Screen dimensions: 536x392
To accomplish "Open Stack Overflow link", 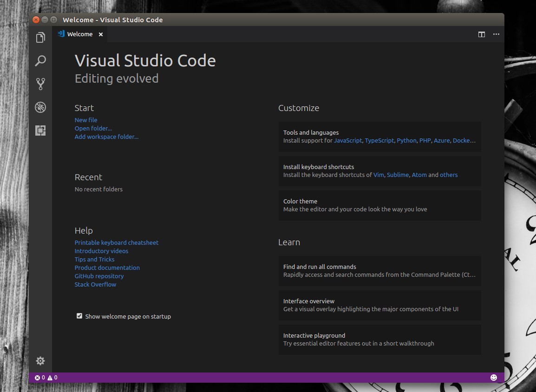I will 95,284.
